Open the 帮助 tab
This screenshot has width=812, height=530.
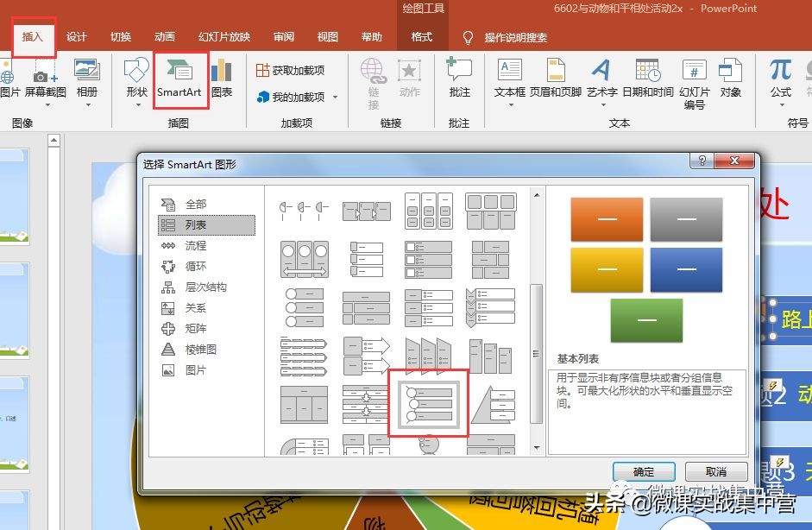click(x=371, y=37)
